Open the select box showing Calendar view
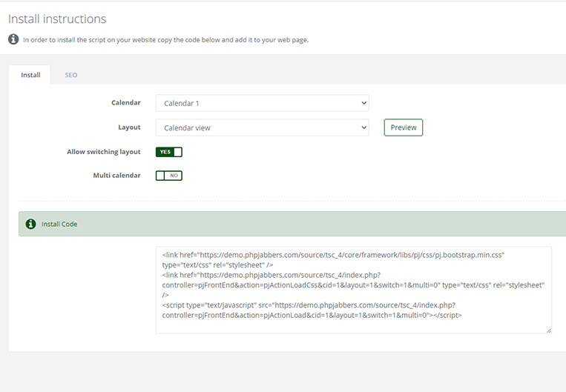 263,127
